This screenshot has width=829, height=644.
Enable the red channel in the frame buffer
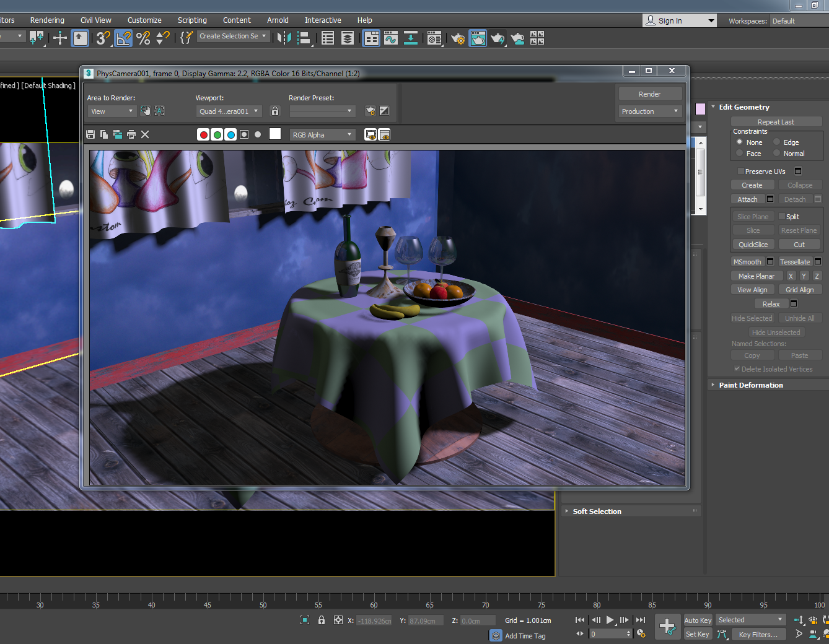[203, 134]
